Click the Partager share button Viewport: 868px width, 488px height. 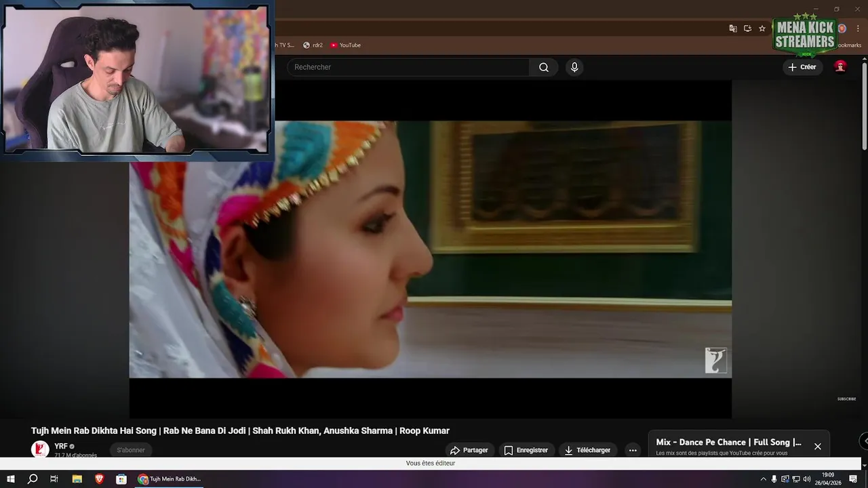point(469,450)
